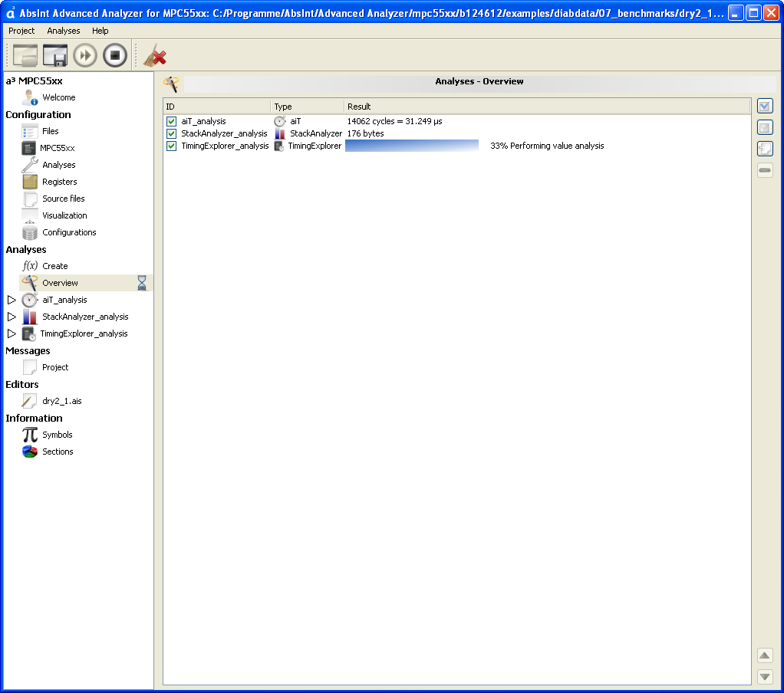The image size is (784, 693).
Task: Open Visualization settings
Action: [x=64, y=215]
